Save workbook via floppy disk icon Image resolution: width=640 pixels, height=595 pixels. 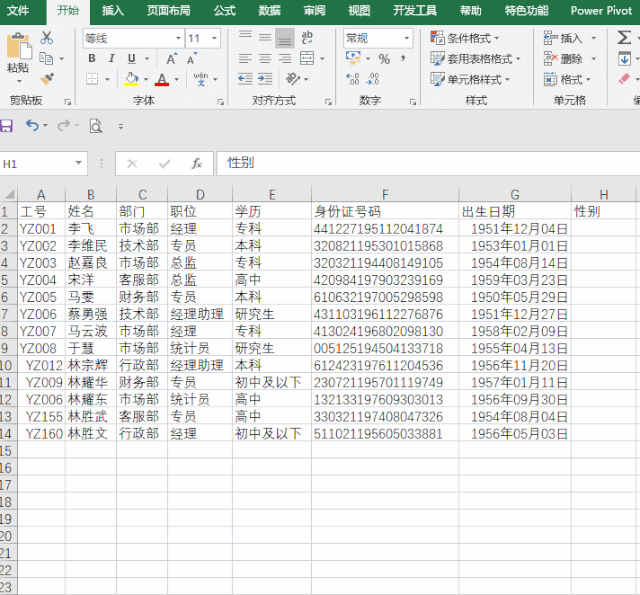(6, 126)
